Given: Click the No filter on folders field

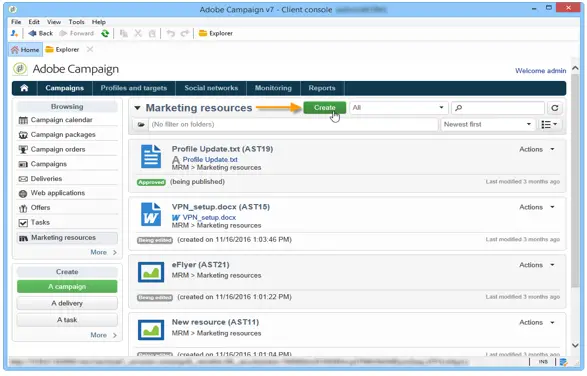Looking at the screenshot, I should click(x=293, y=124).
